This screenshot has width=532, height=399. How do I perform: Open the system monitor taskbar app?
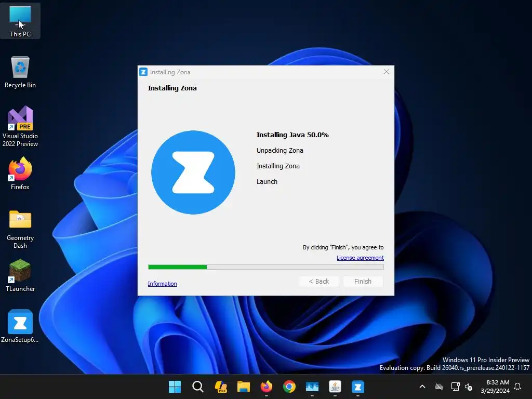(312, 387)
